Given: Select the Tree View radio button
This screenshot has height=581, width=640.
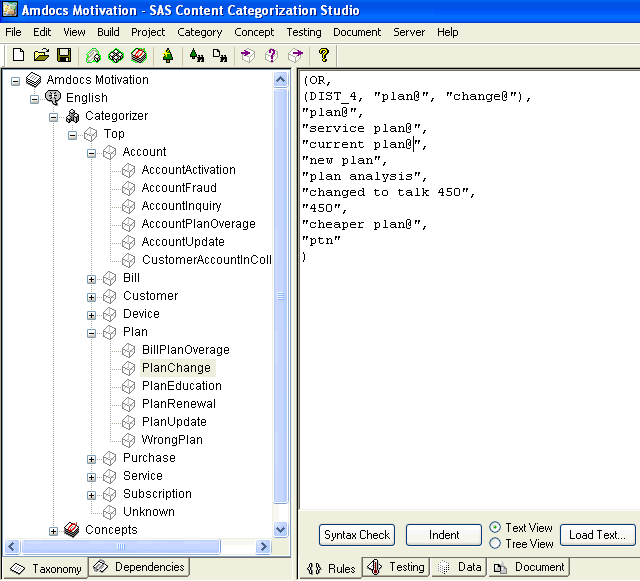Looking at the screenshot, I should coord(495,543).
